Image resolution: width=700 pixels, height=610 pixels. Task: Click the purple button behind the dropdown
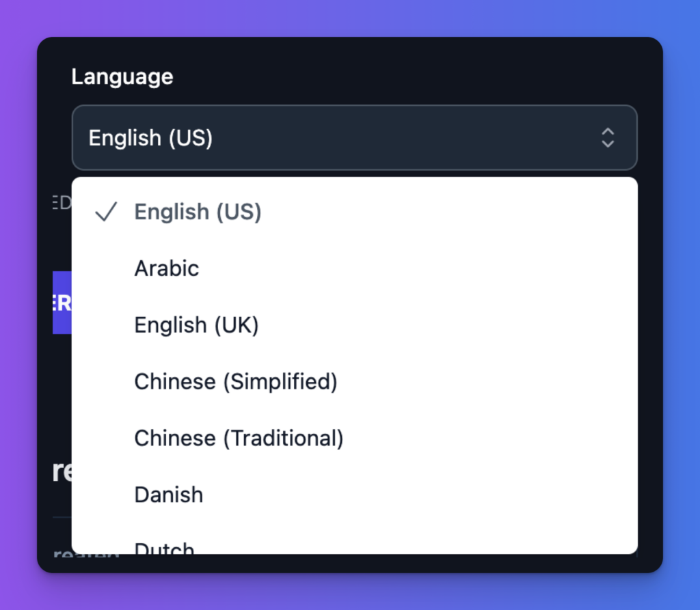click(x=61, y=303)
